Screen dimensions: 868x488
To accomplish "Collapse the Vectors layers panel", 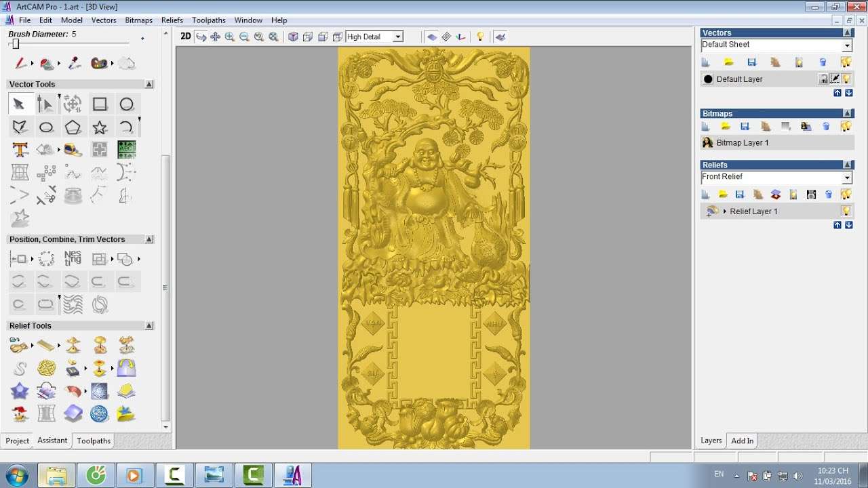I will pyautogui.click(x=848, y=33).
